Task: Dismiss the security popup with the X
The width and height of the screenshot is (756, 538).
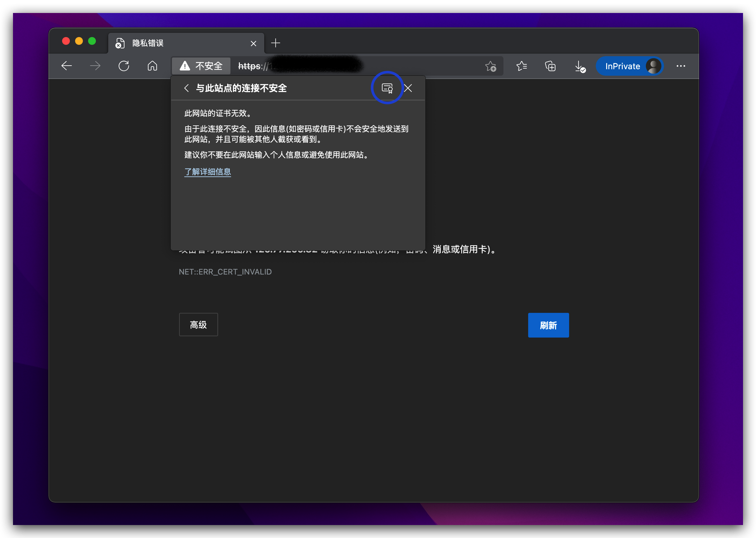Action: coord(408,88)
